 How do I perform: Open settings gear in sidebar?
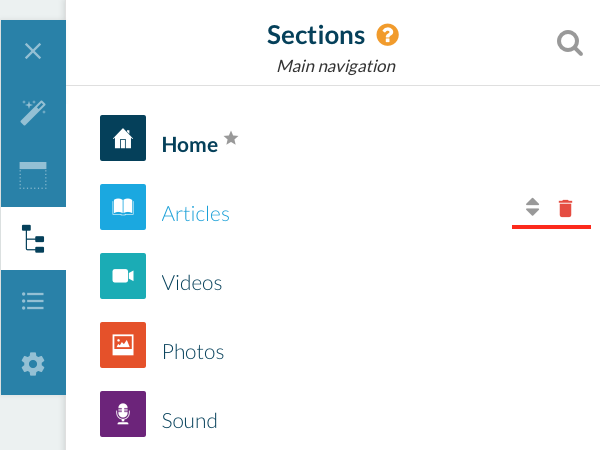(x=33, y=364)
